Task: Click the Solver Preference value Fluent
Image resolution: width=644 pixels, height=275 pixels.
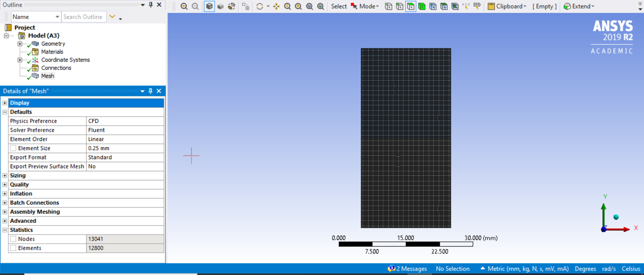Action: [125, 130]
